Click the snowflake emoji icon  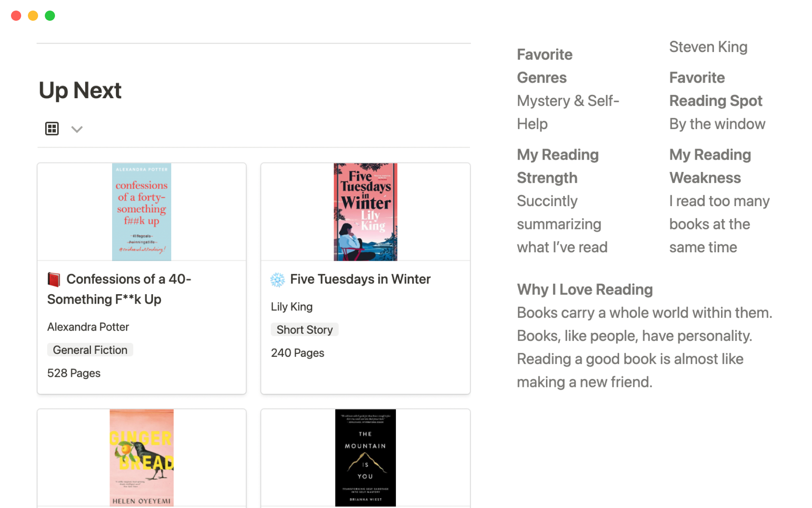coord(277,279)
